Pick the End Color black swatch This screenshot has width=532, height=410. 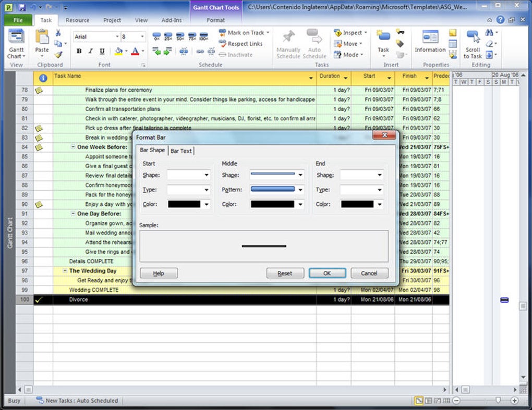coord(357,204)
